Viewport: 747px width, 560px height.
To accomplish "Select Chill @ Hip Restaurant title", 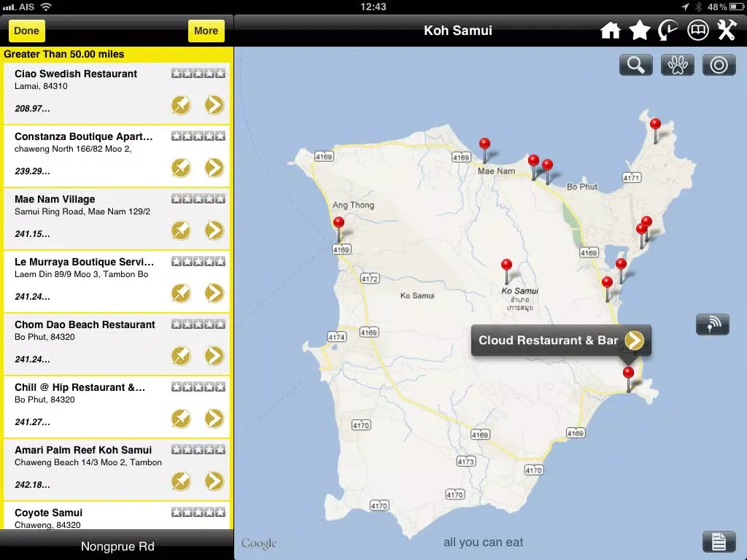I will 80,387.
